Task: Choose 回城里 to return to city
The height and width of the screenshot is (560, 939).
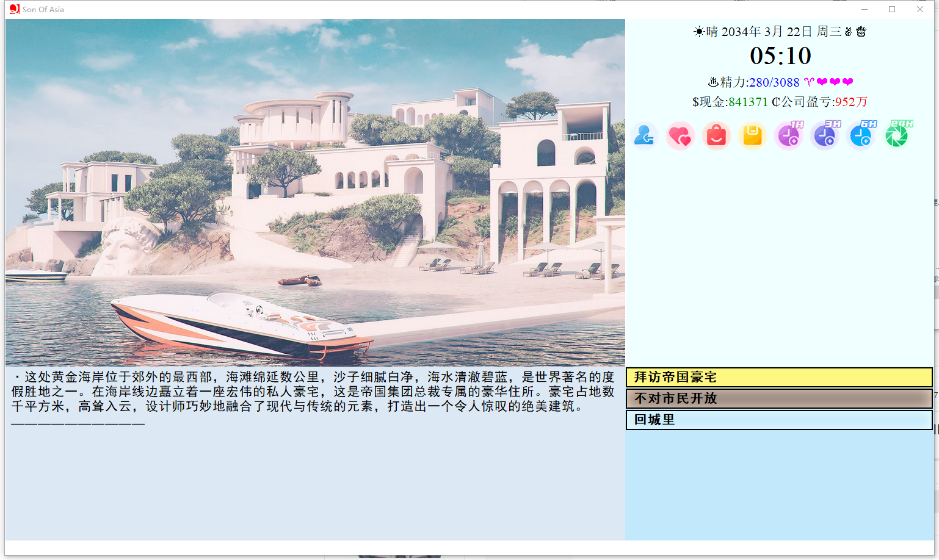Action: [x=779, y=420]
